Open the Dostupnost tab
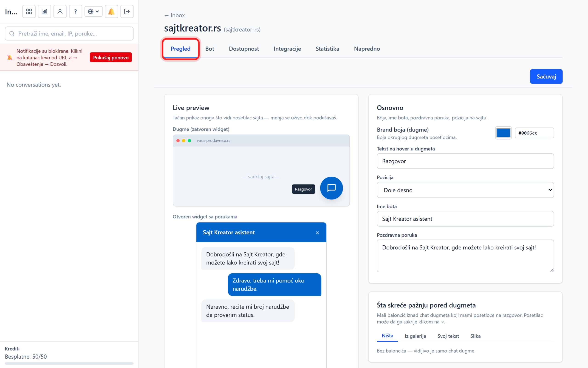588x368 pixels. coord(244,49)
